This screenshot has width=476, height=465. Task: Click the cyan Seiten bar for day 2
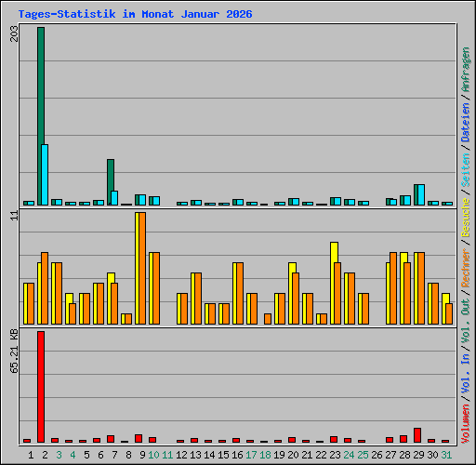(45, 175)
